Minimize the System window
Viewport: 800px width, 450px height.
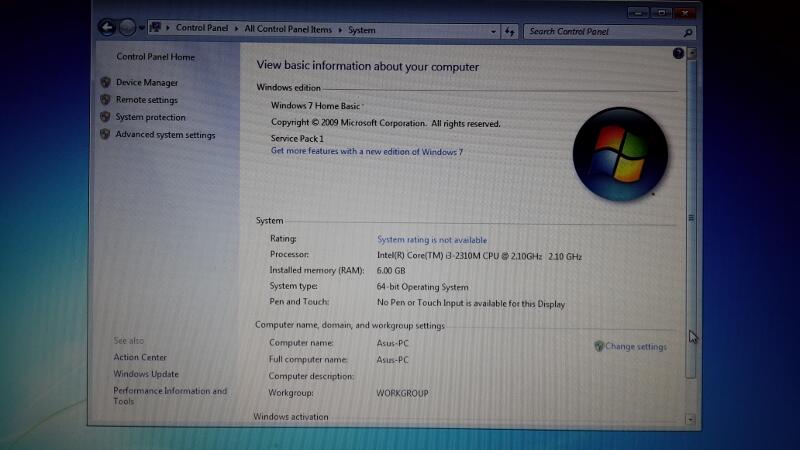(638, 12)
